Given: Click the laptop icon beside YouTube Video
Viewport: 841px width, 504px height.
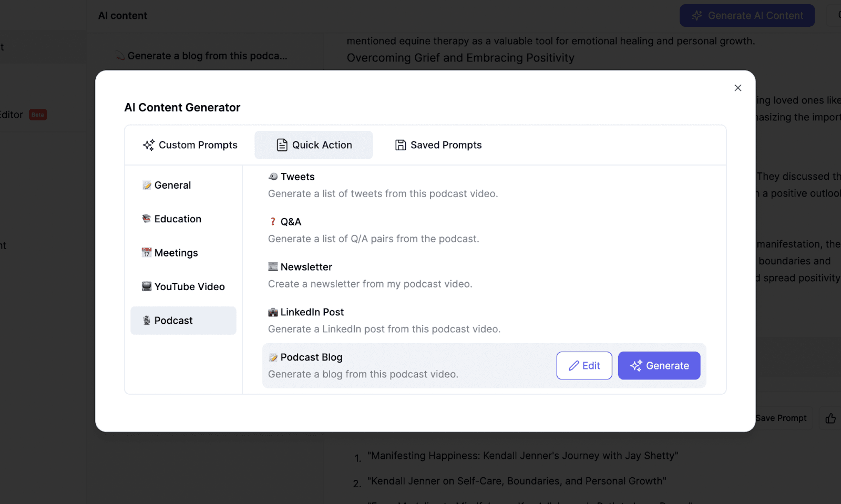Looking at the screenshot, I should (146, 286).
